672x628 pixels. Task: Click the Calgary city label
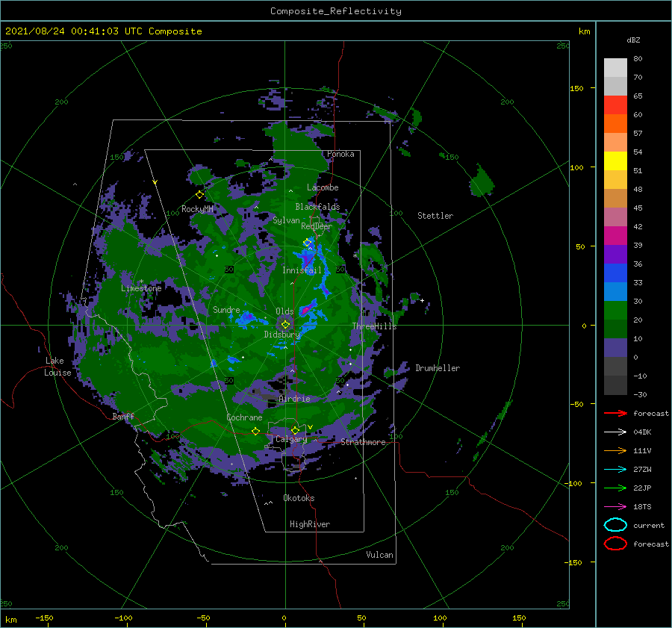pyautogui.click(x=291, y=439)
